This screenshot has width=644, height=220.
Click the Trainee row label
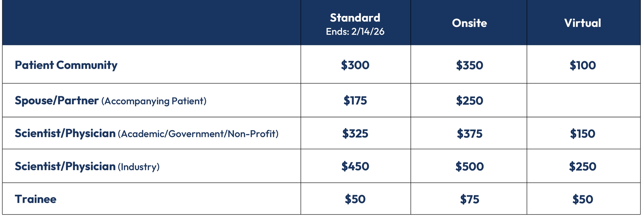coord(36,199)
